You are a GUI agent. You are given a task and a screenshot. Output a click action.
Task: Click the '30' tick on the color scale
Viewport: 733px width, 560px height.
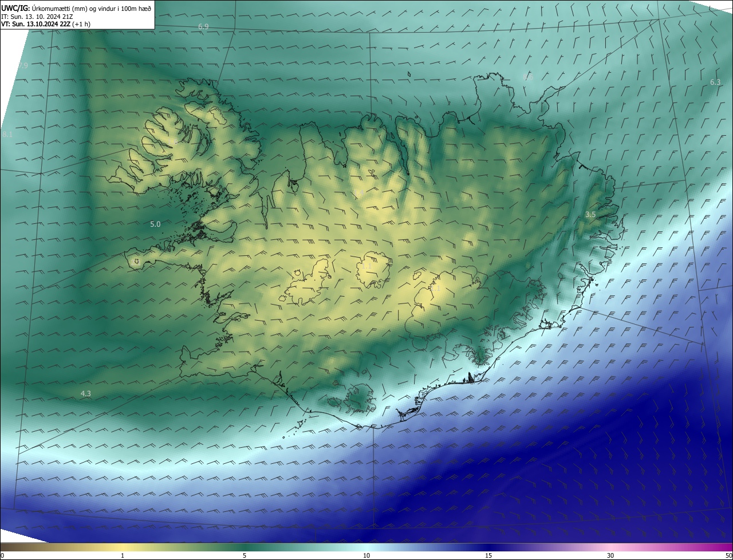click(x=610, y=555)
